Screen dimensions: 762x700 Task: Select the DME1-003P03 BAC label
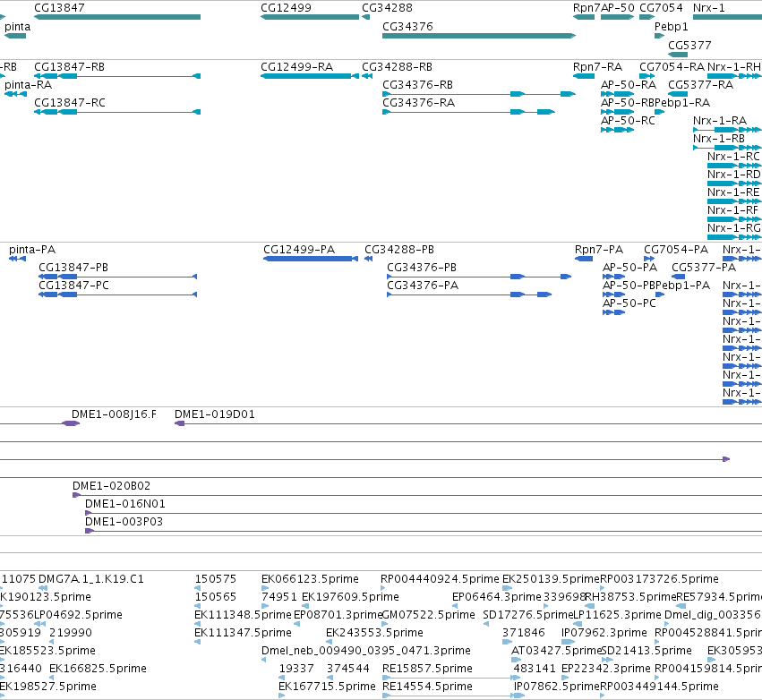point(124,522)
